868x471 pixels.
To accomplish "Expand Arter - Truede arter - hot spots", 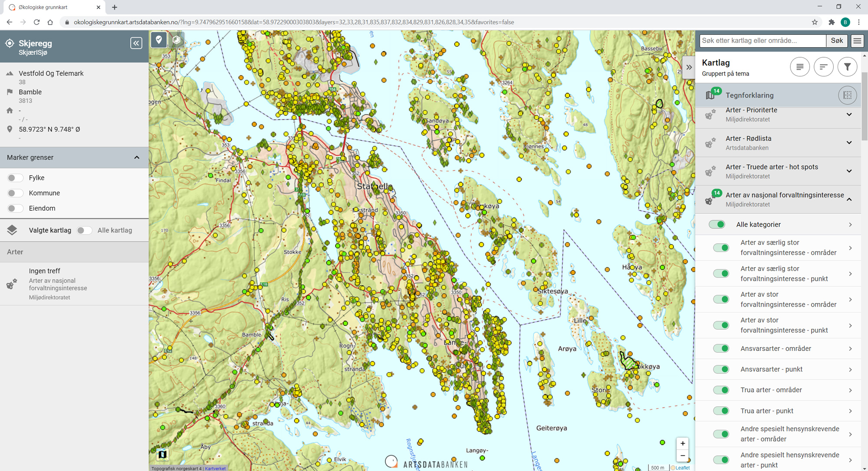I will pyautogui.click(x=849, y=171).
